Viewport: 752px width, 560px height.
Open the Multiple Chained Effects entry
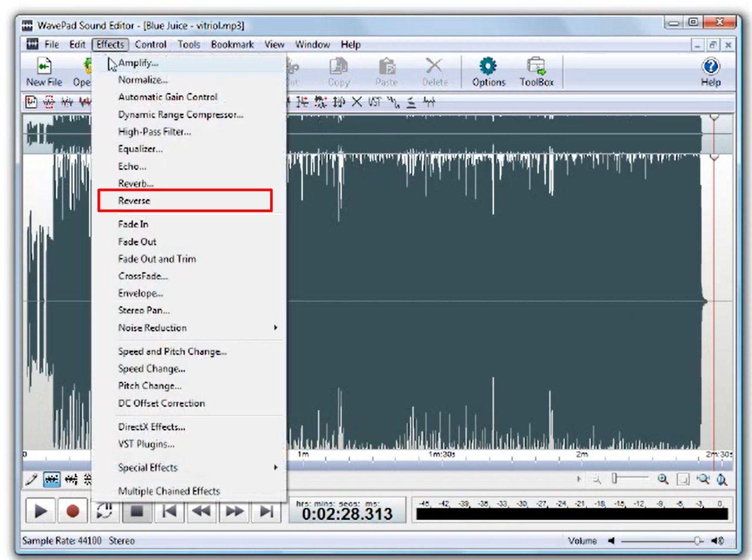click(169, 491)
